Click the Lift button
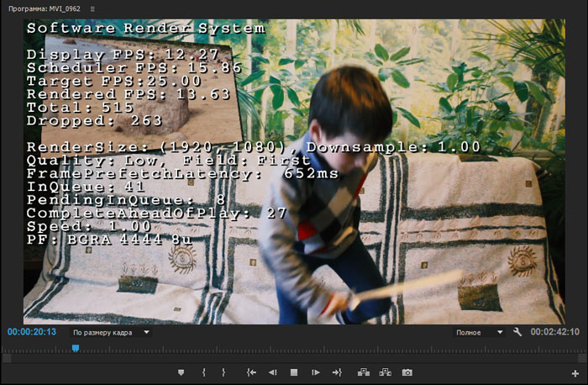588x385 pixels. [x=364, y=372]
